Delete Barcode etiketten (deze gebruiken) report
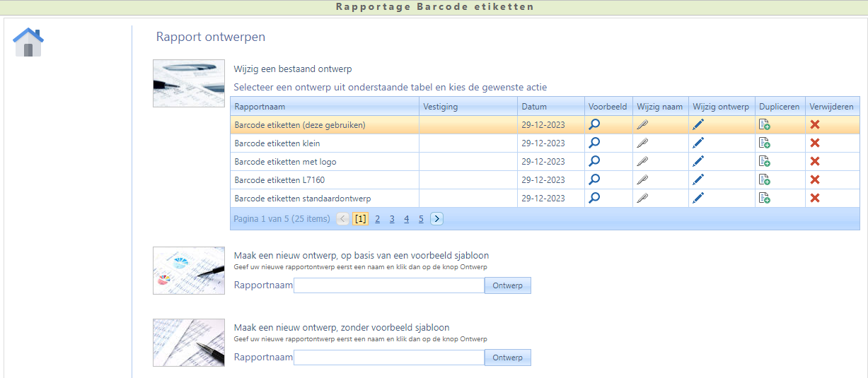 (x=815, y=124)
